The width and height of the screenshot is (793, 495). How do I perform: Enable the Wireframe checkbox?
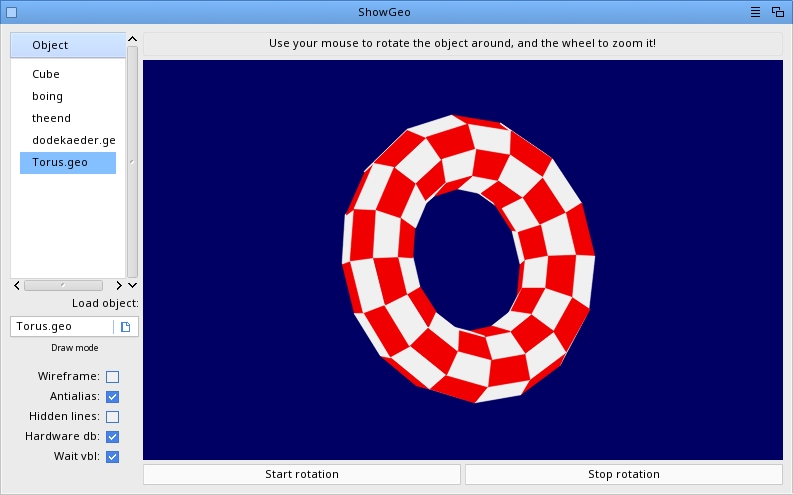(x=113, y=377)
